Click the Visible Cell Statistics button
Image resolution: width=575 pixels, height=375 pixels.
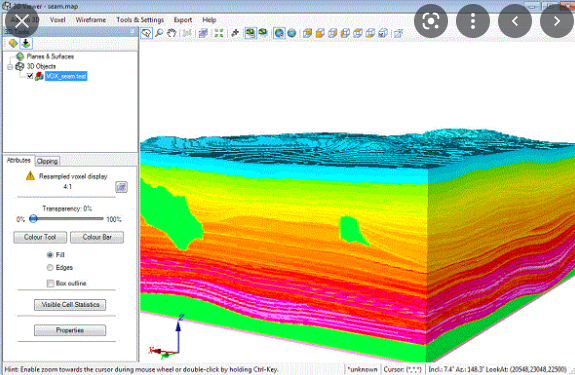pos(70,305)
